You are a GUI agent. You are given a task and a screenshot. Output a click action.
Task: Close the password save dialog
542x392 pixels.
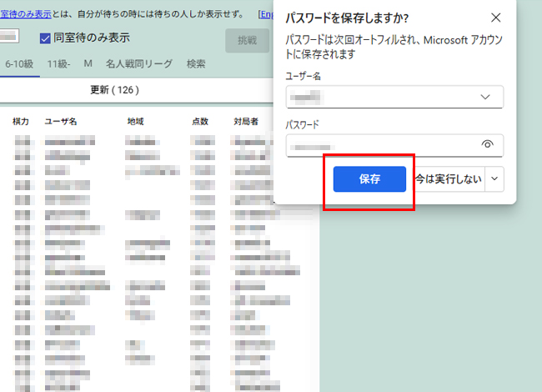(x=496, y=18)
